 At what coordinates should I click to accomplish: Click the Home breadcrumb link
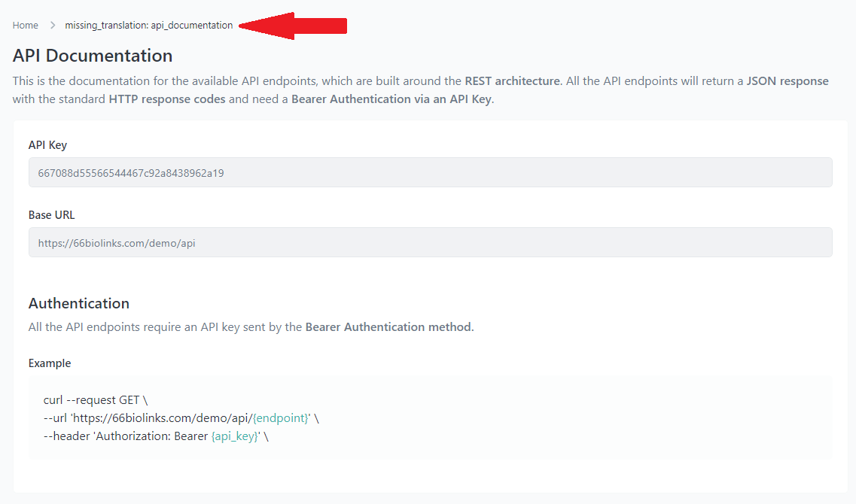click(x=25, y=26)
